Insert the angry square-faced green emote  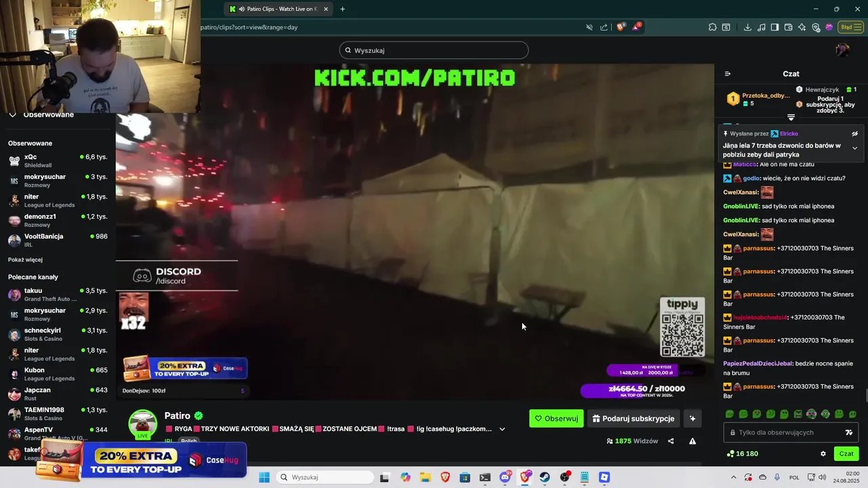(797, 414)
